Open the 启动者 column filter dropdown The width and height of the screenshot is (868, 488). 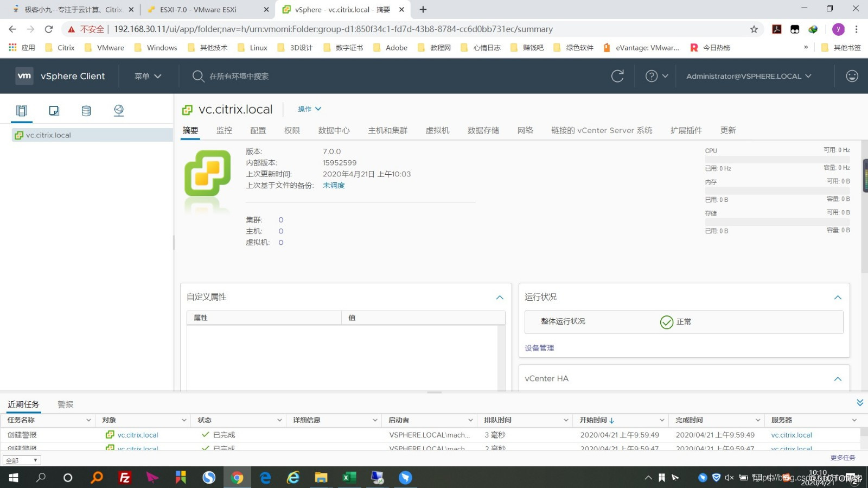(470, 420)
